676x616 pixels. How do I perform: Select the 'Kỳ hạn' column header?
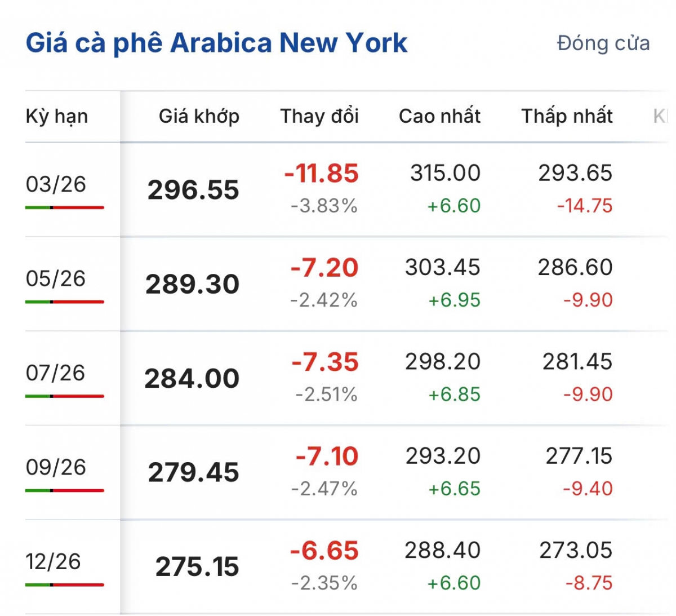(57, 117)
